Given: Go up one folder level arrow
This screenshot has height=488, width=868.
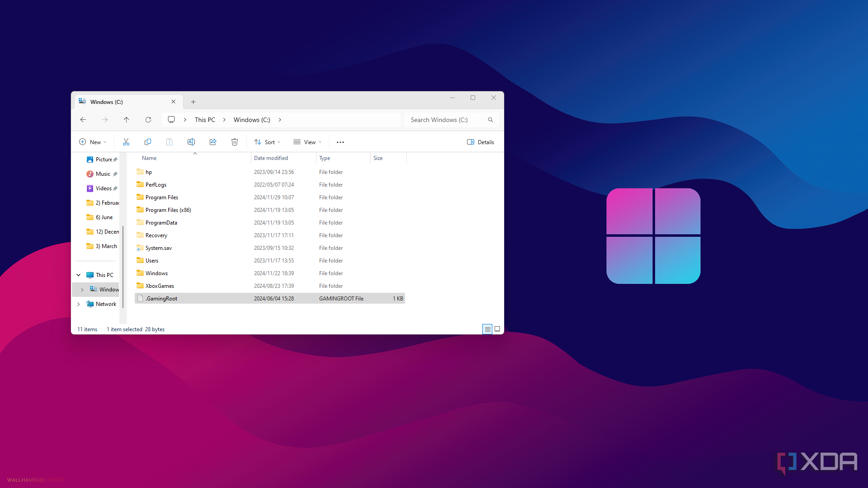Looking at the screenshot, I should tap(127, 120).
